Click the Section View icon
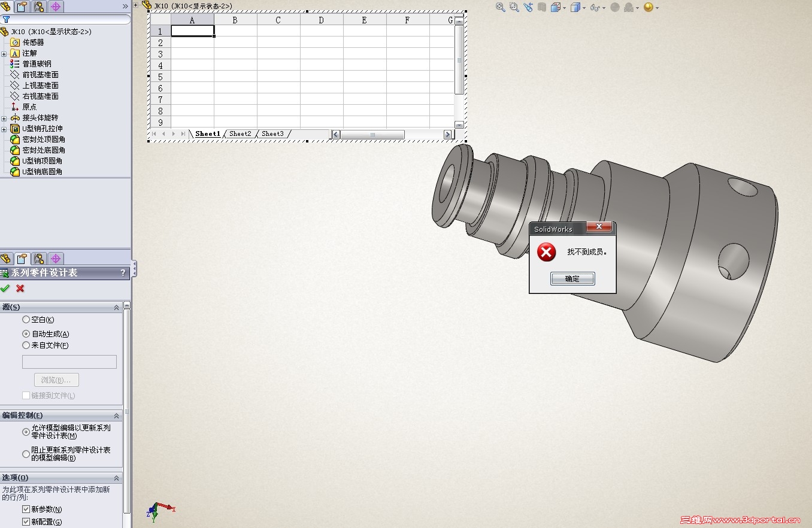 click(x=541, y=7)
